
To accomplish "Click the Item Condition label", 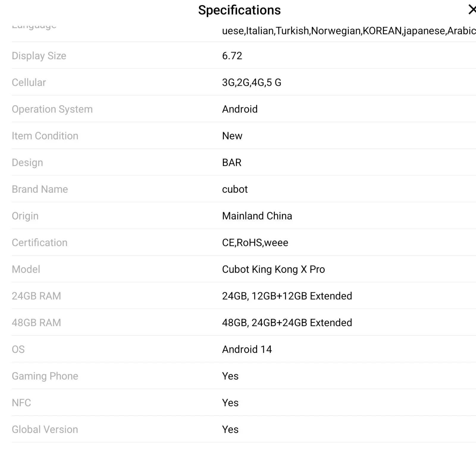I will tap(45, 136).
